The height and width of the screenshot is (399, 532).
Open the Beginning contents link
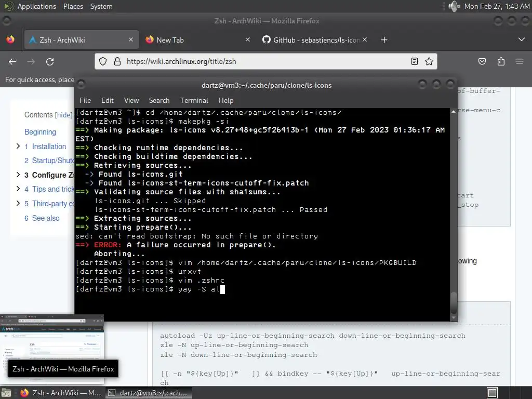coord(40,132)
